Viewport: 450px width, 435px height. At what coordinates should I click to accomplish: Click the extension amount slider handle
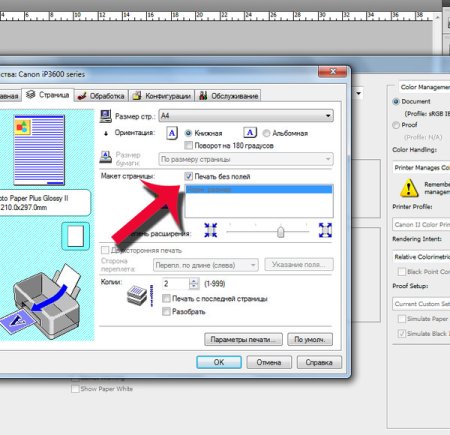281,232
